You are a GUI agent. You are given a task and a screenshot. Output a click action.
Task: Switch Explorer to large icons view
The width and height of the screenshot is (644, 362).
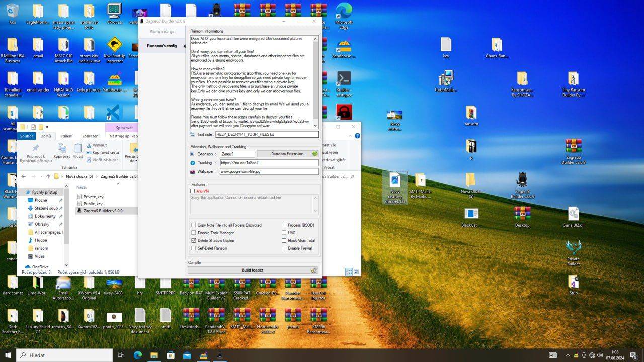356,272
